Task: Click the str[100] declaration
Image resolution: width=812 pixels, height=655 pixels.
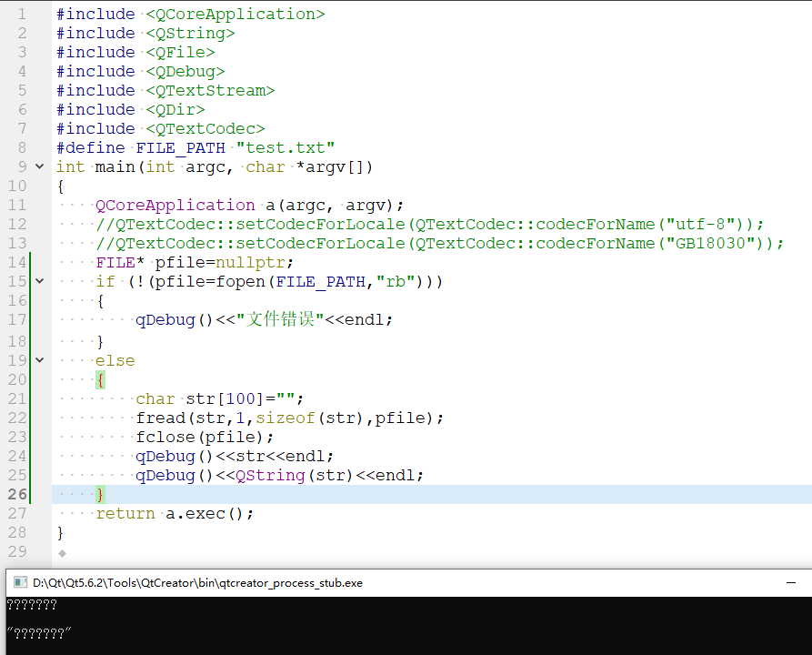Action: pos(225,399)
